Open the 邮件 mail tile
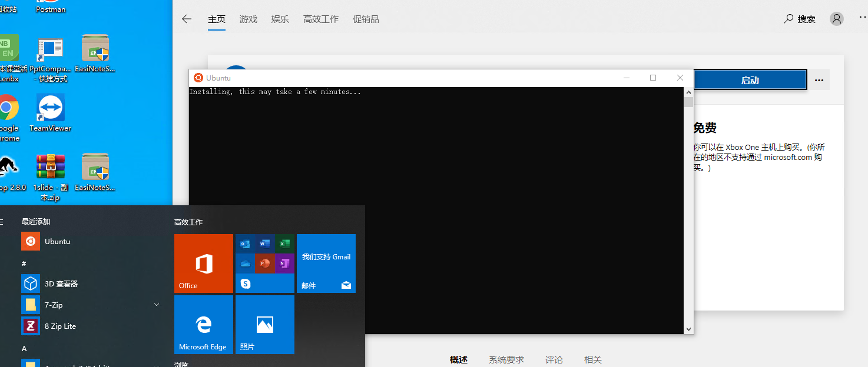868x367 pixels. 326,263
